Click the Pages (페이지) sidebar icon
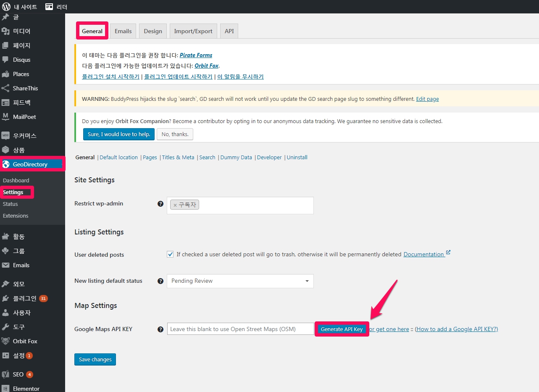539x392 pixels. pyautogui.click(x=5, y=45)
